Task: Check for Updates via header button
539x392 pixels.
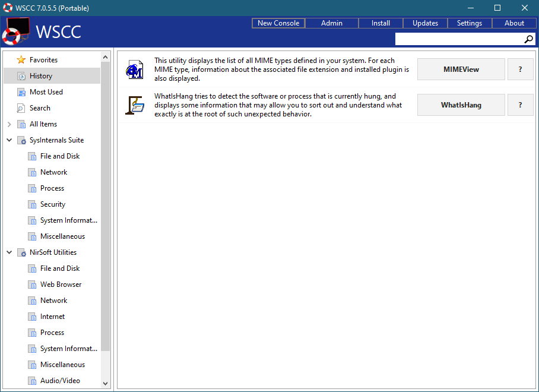Action: coord(425,23)
